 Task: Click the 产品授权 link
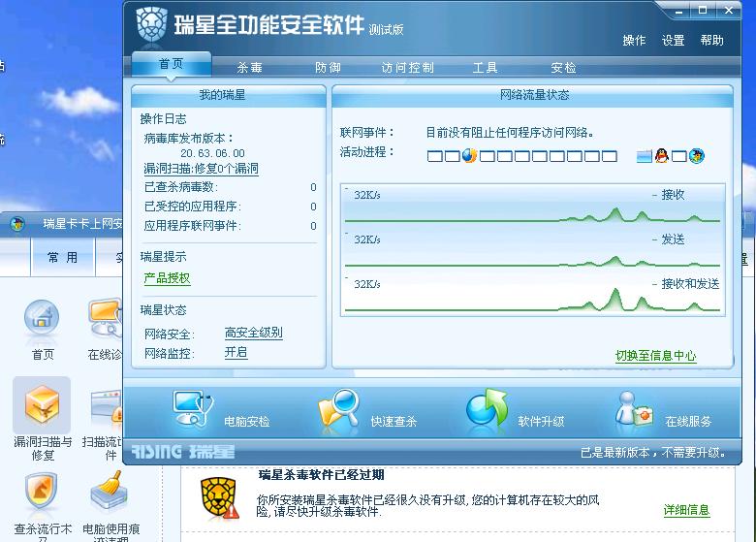pyautogui.click(x=167, y=278)
